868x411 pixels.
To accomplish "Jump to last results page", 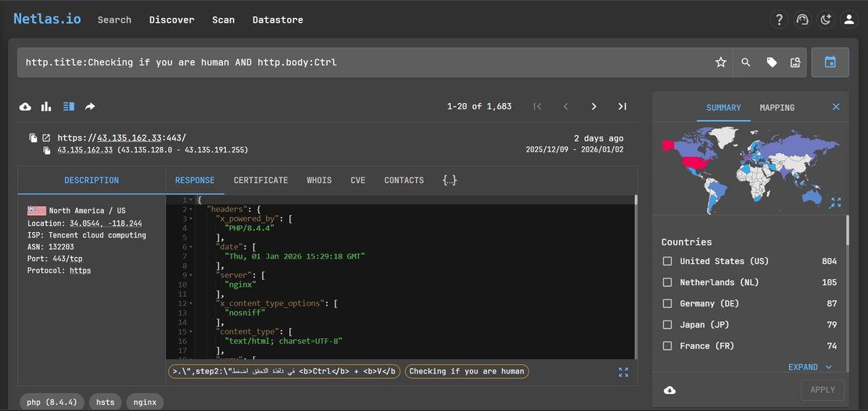I will tap(622, 106).
